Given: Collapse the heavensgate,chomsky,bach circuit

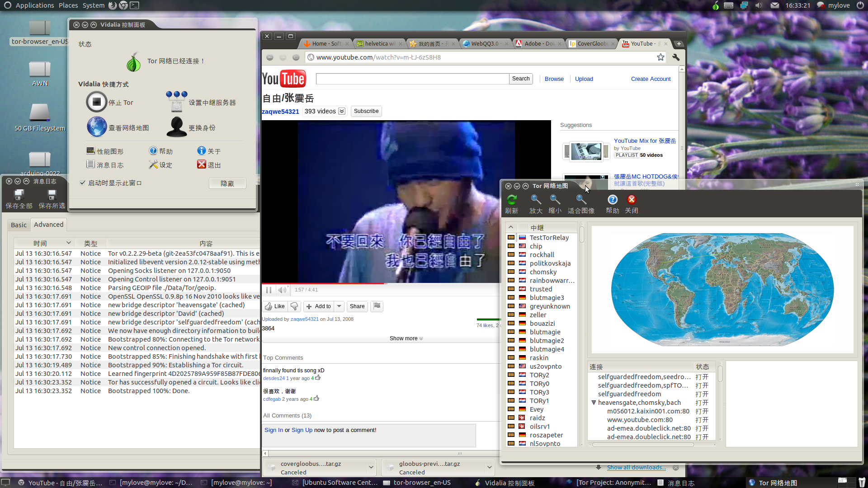Looking at the screenshot, I should tap(594, 403).
